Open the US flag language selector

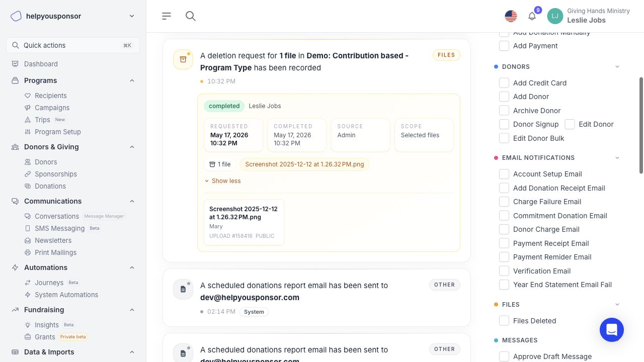coord(511,16)
